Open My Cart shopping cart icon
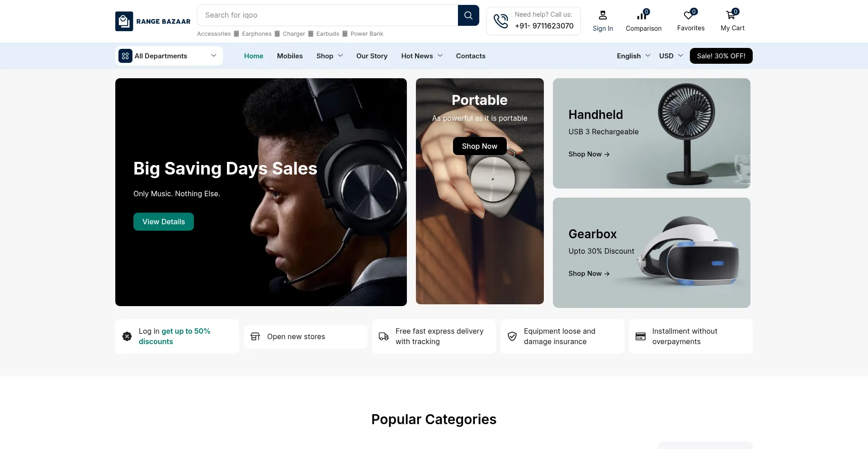 click(x=731, y=15)
